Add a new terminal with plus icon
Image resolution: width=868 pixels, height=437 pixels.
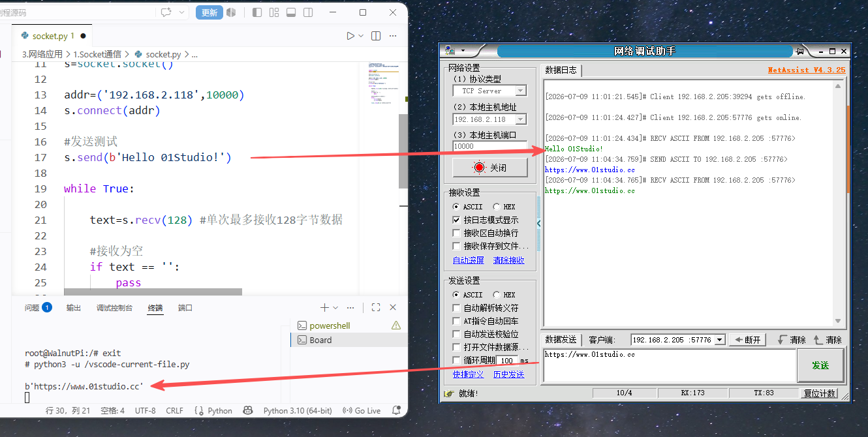pos(324,307)
